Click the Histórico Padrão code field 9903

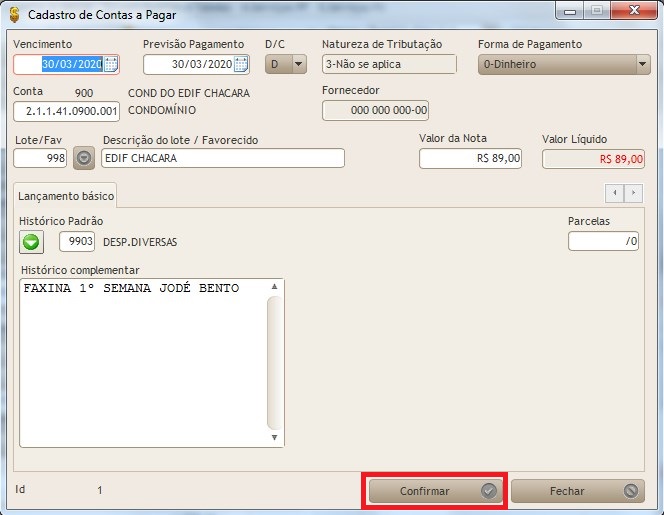coord(77,241)
